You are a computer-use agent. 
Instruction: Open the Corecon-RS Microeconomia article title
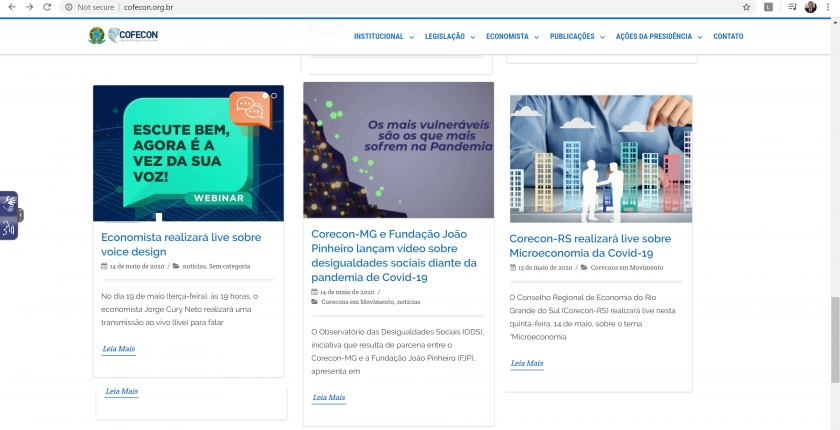point(589,245)
